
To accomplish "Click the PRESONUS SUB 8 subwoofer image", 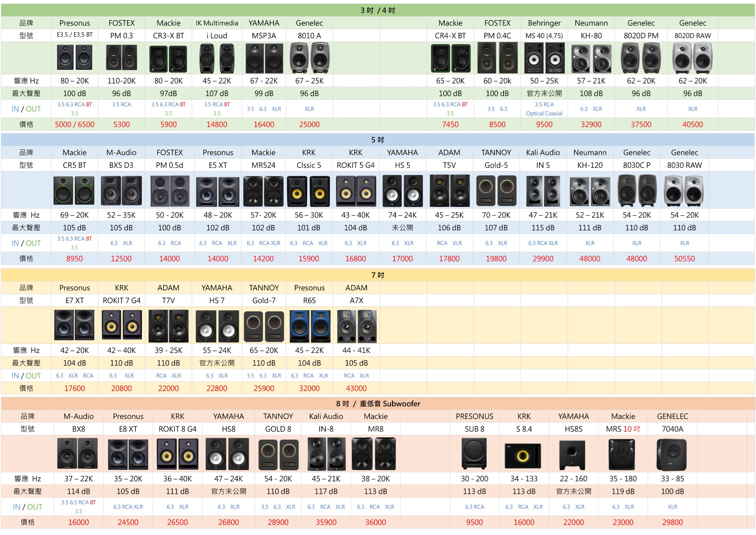I will pyautogui.click(x=474, y=453).
